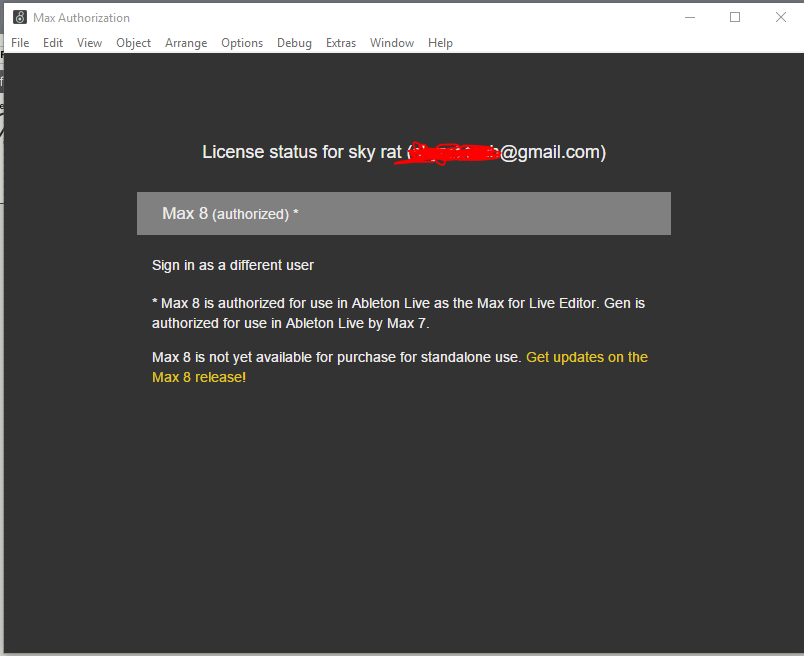Image resolution: width=804 pixels, height=656 pixels.
Task: Open the Extras menu
Action: coord(341,43)
